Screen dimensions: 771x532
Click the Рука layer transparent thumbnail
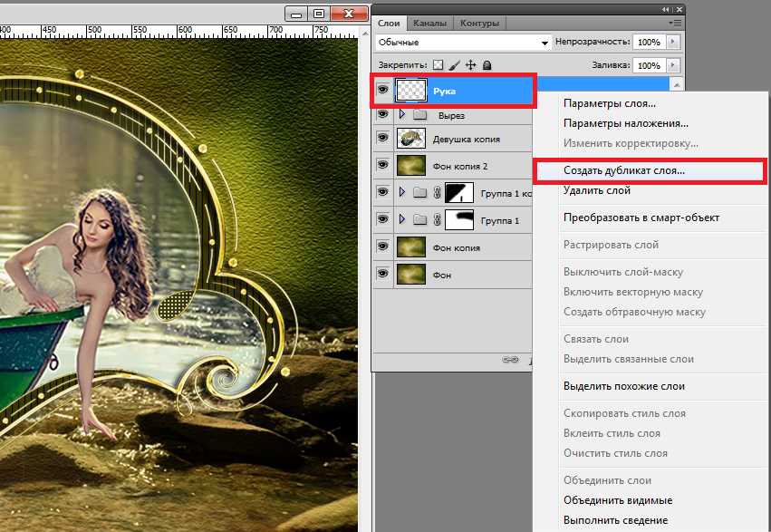click(x=411, y=91)
